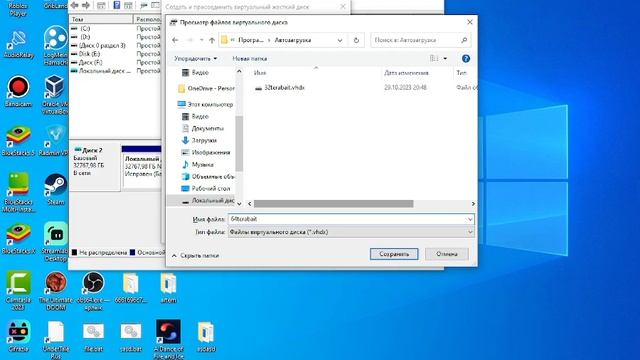Click Отмена button
Viewport: 640px width, 360px height.
point(447,254)
